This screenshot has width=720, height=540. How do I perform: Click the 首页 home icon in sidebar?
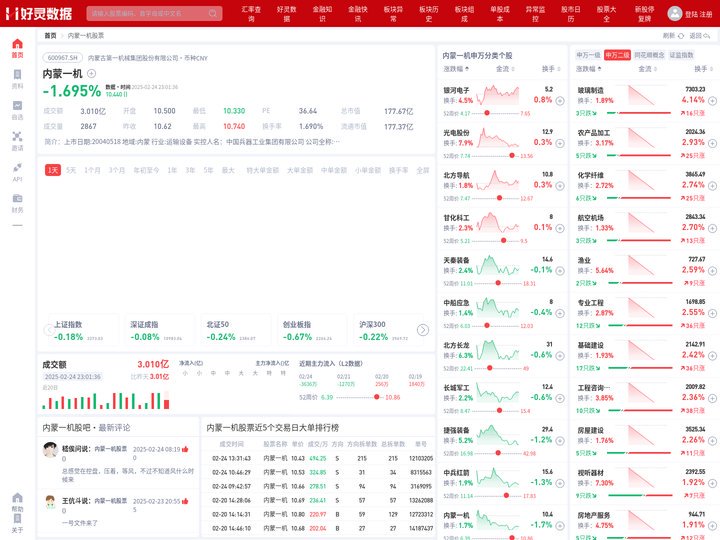(x=17, y=44)
